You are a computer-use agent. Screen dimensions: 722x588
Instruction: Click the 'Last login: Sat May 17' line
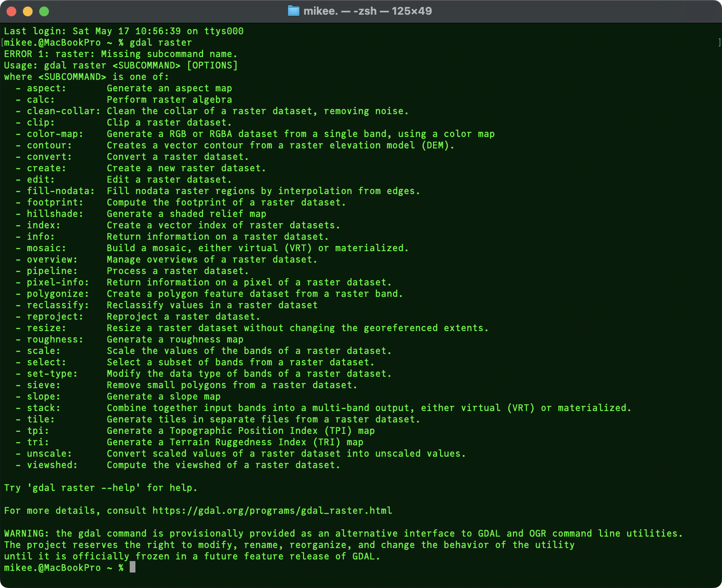point(124,31)
